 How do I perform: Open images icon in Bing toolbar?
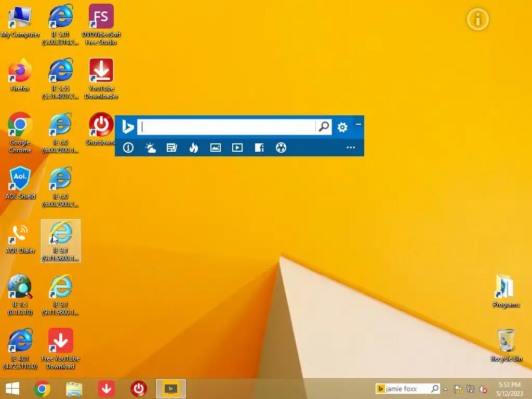click(216, 148)
